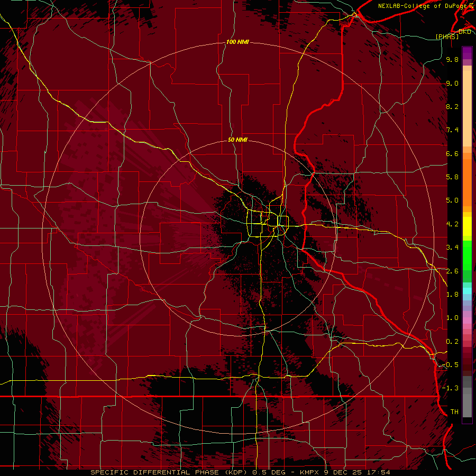The height and width of the screenshot is (476, 476).
Task: Click the dark purple swatch at the scale top
Action: [x=467, y=53]
